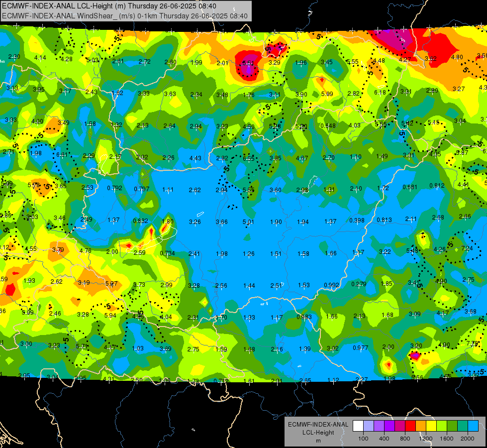Click the wind shear value 5.94
The height and width of the screenshot is (448, 487).
tap(110, 315)
